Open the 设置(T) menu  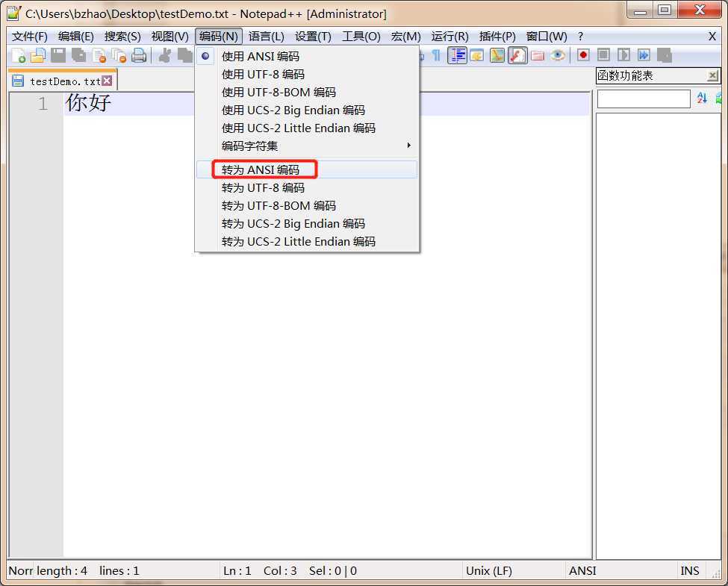coord(313,37)
